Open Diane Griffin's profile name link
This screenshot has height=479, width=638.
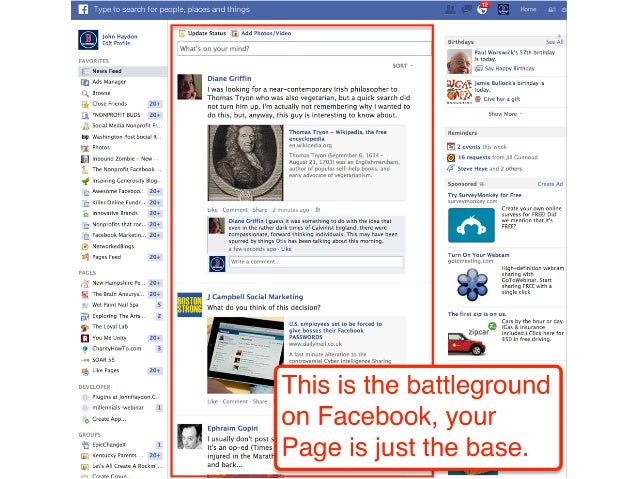tap(229, 79)
